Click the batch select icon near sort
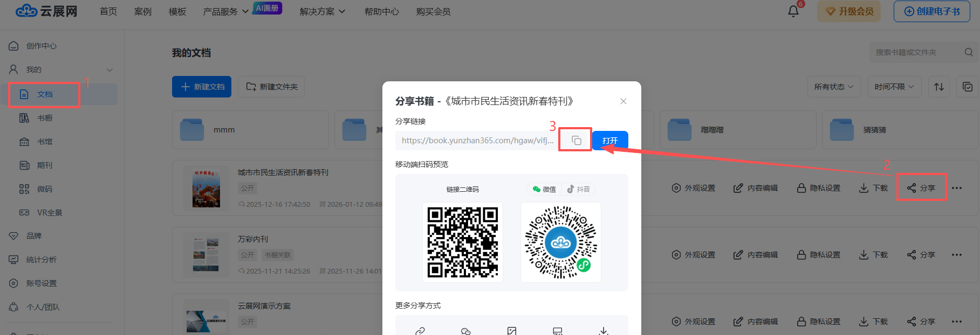 (968, 87)
